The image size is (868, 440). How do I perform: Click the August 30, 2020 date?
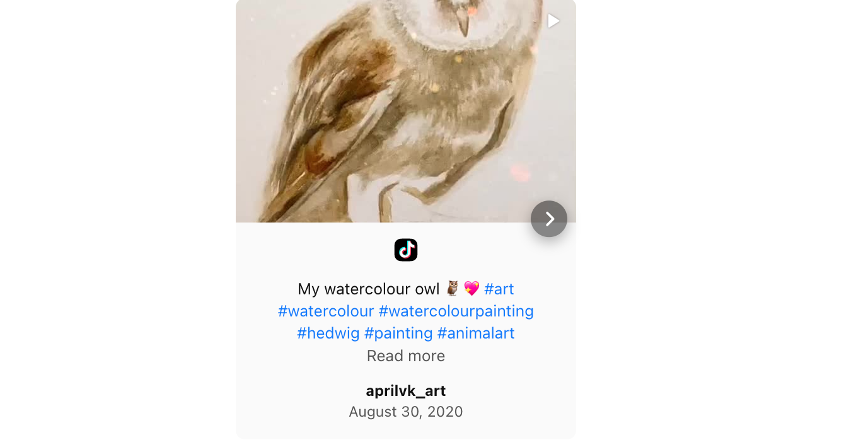[406, 412]
